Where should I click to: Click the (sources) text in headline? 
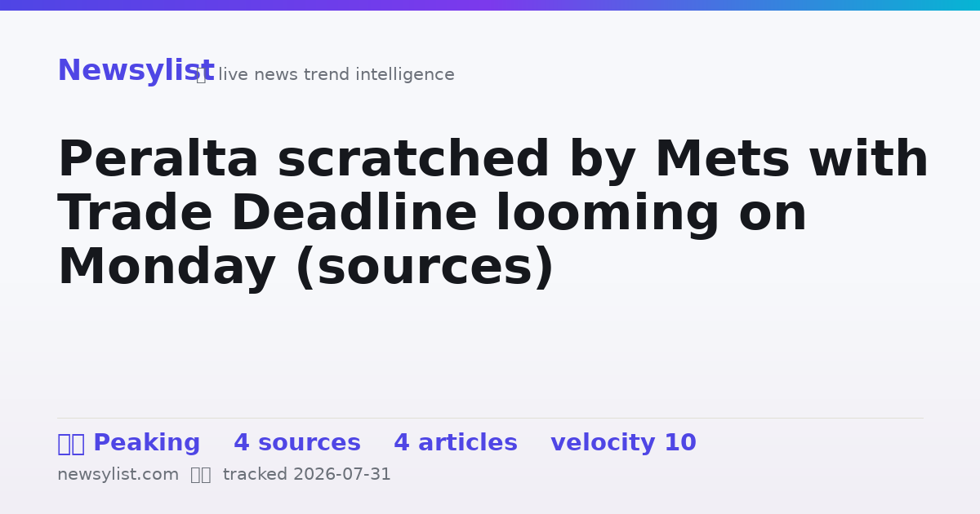(x=425, y=268)
